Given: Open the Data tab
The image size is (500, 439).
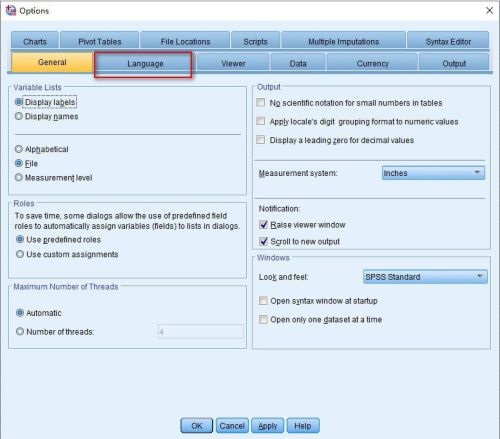Looking at the screenshot, I should [298, 63].
